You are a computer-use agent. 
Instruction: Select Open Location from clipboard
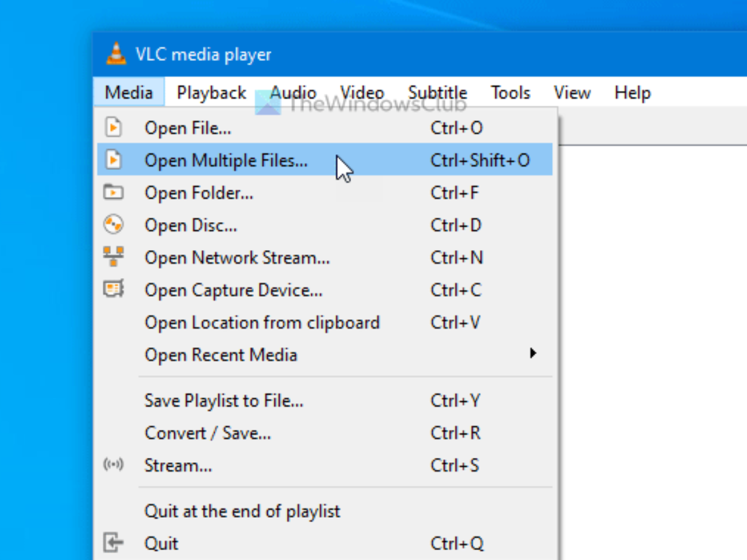[261, 322]
